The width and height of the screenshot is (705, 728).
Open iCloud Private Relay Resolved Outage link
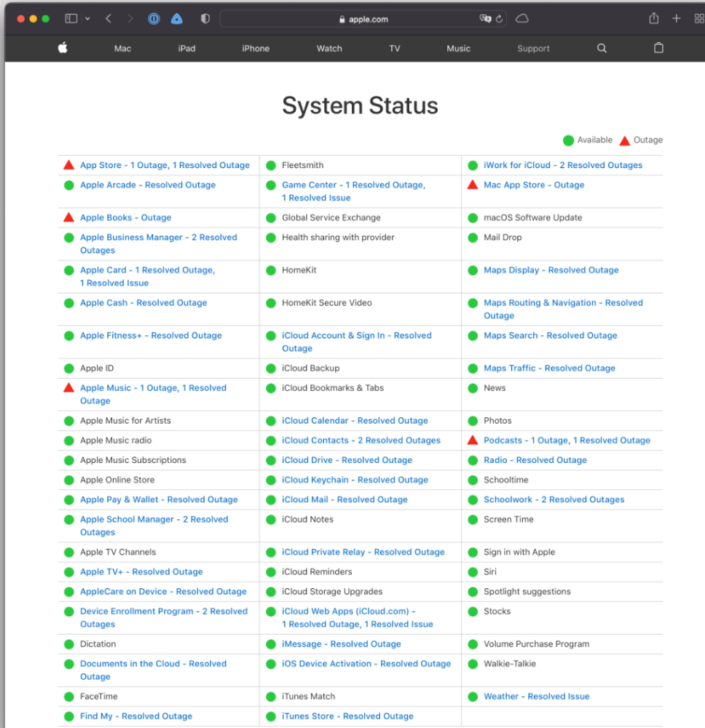pyautogui.click(x=363, y=552)
